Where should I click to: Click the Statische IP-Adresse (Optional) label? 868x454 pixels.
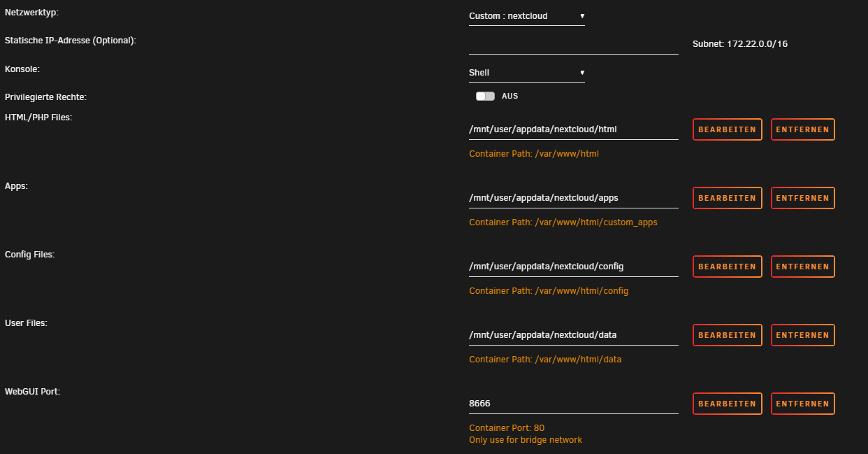[70, 41]
